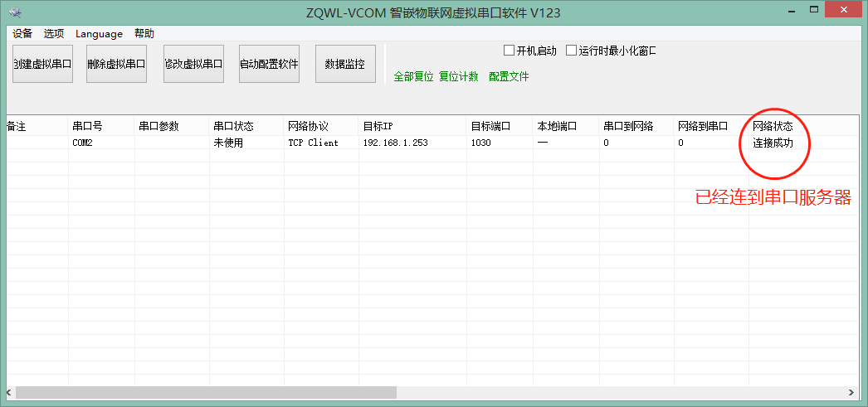Click the 创建虚拟串口 button
868x407 pixels.
42,64
